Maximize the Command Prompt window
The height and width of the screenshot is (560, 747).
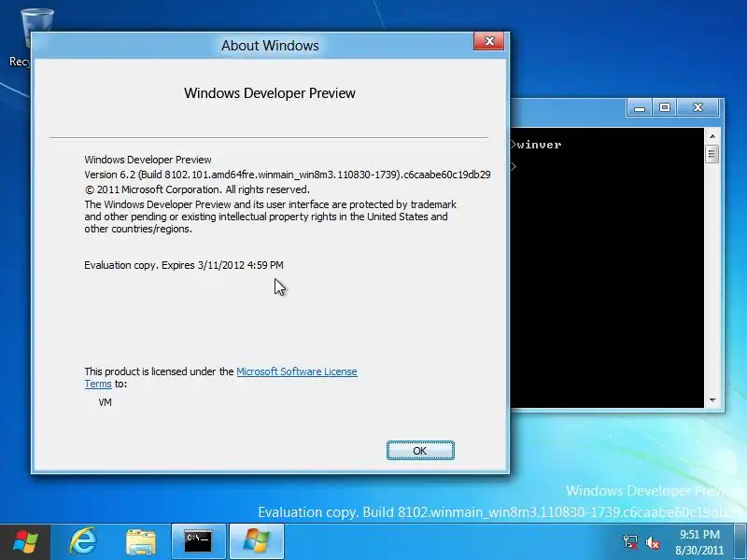point(665,108)
